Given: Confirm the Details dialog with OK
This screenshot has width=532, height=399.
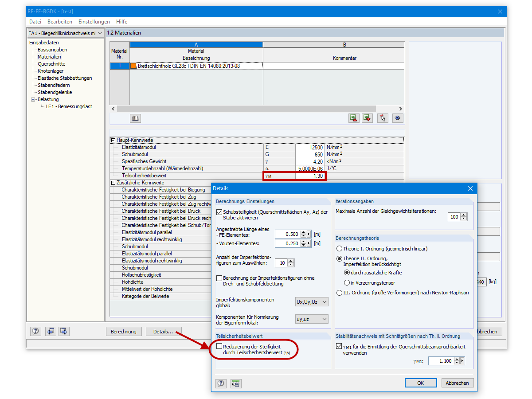Looking at the screenshot, I should pyautogui.click(x=420, y=383).
